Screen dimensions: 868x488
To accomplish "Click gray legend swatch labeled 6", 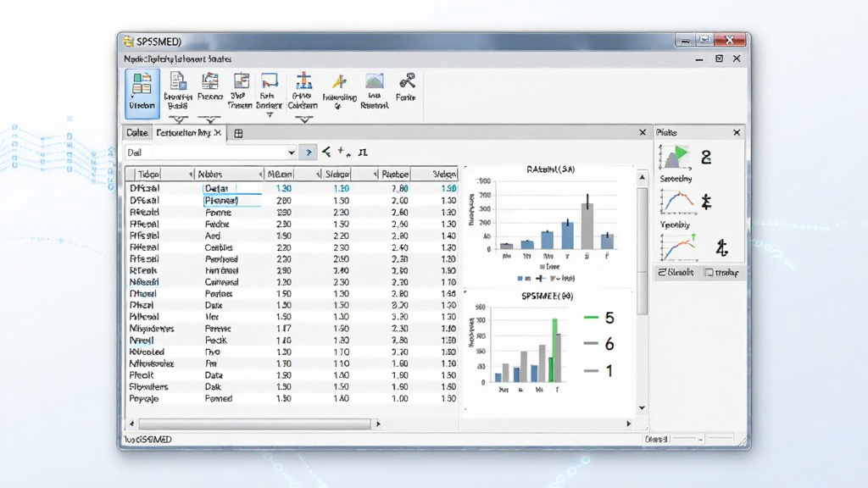I will (x=591, y=344).
